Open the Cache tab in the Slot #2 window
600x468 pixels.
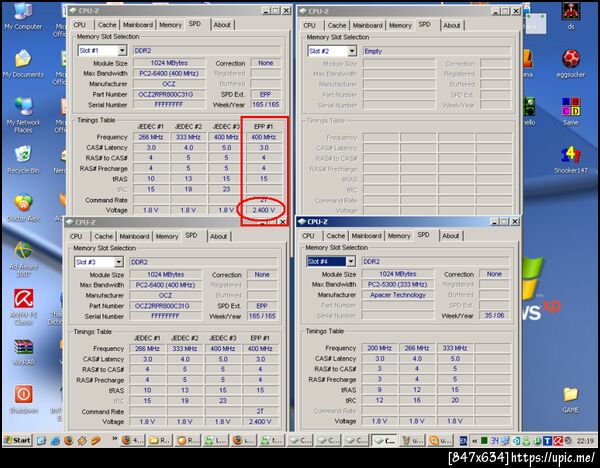click(337, 25)
